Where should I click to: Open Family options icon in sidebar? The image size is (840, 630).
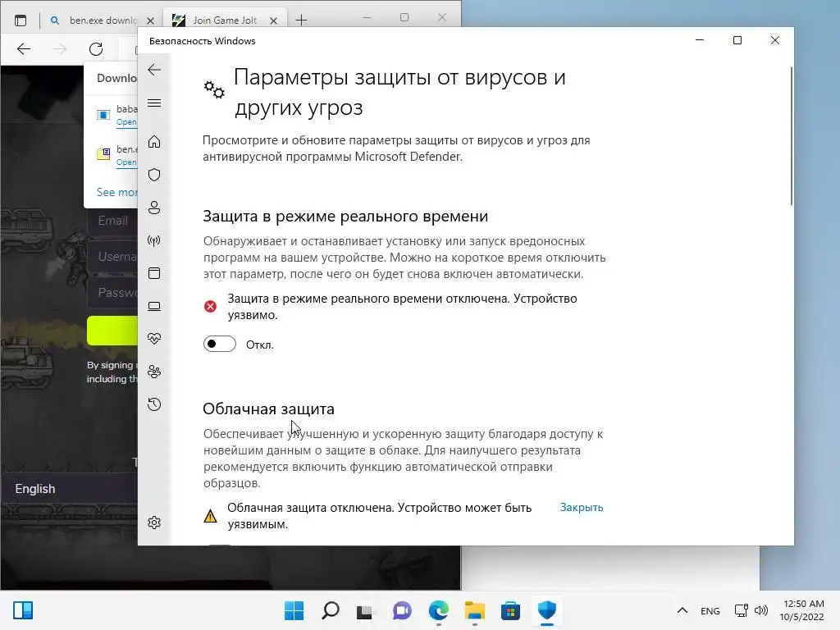[x=154, y=372]
